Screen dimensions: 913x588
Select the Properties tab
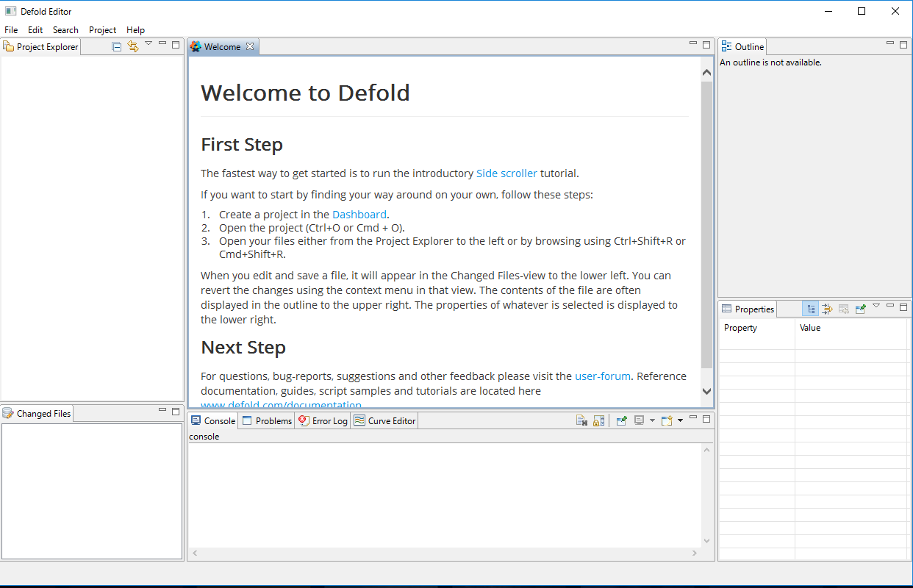(x=748, y=309)
